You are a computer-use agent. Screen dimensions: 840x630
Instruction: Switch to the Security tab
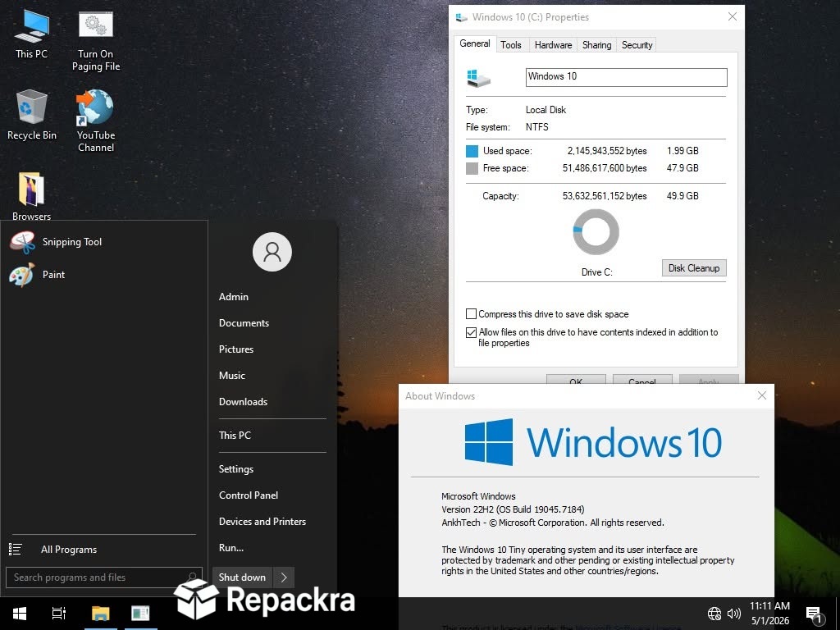tap(637, 45)
